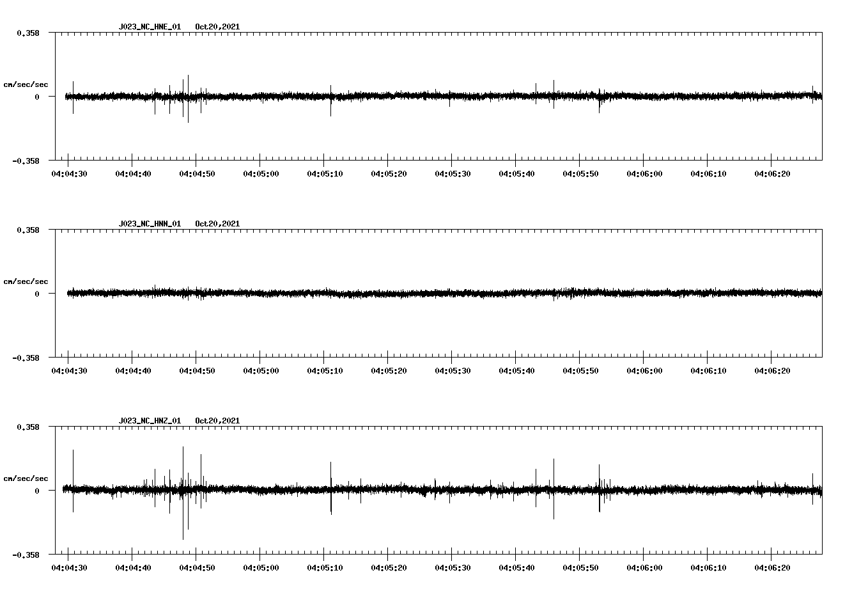
Task: Pick 04:05:10 time label under HNN plot
Action: pyautogui.click(x=325, y=371)
